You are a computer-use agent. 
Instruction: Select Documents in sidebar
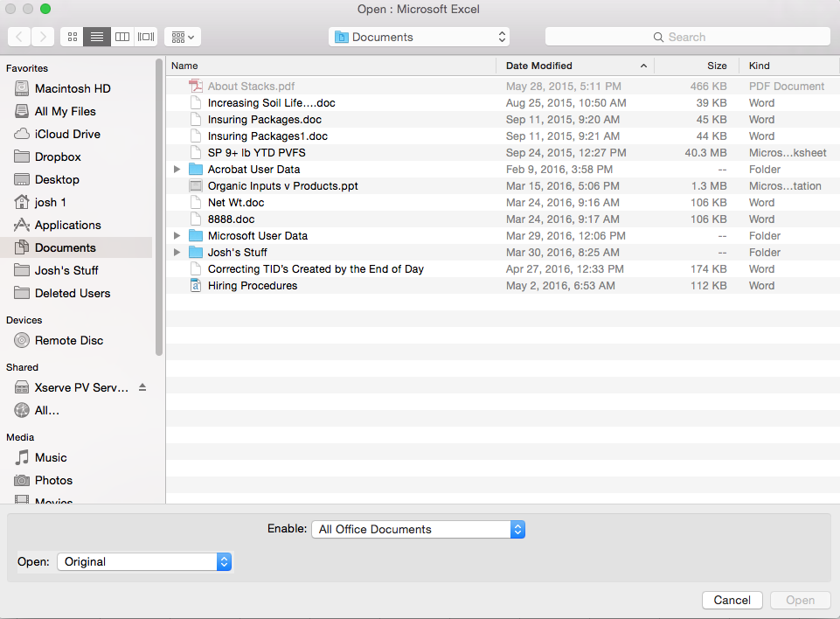point(76,247)
